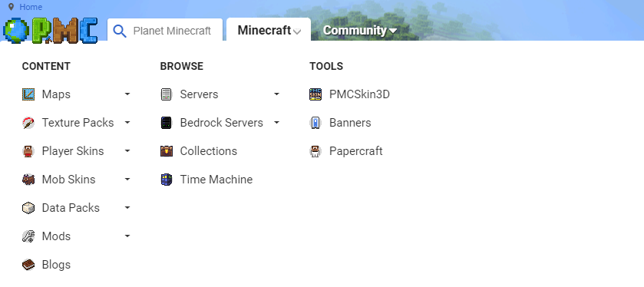Click the Time Machine booth icon

[167, 180]
